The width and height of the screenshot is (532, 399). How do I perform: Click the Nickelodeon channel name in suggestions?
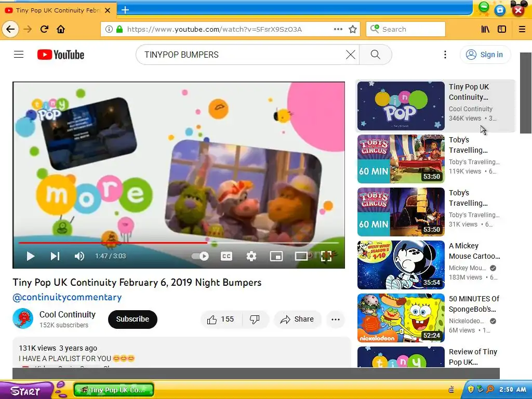pyautogui.click(x=467, y=321)
